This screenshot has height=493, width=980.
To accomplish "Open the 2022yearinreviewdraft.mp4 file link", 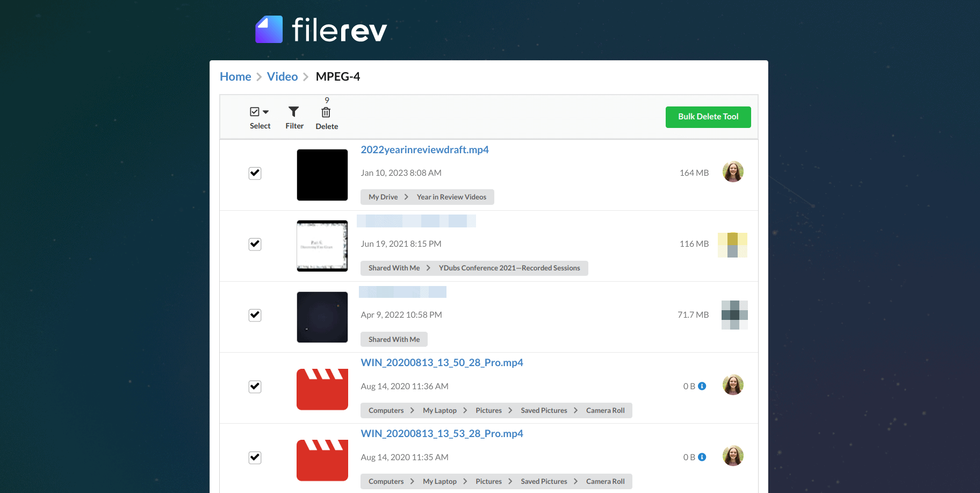I will pyautogui.click(x=424, y=150).
